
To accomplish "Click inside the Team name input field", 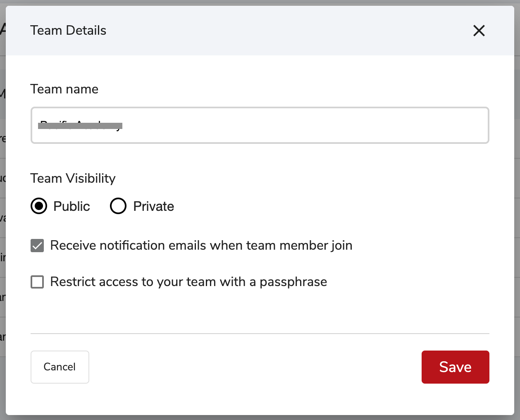I will pyautogui.click(x=260, y=125).
